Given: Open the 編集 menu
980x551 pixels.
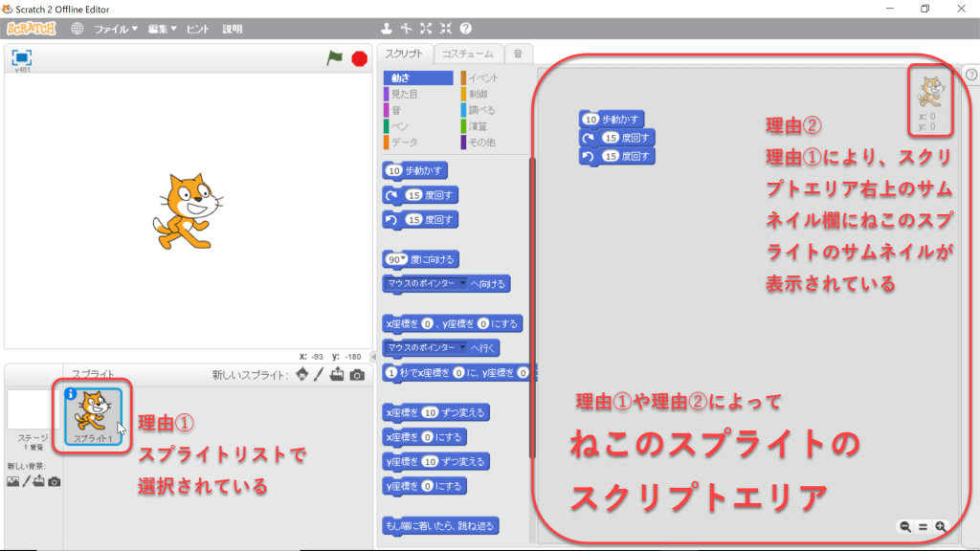Looking at the screenshot, I should pos(162,29).
